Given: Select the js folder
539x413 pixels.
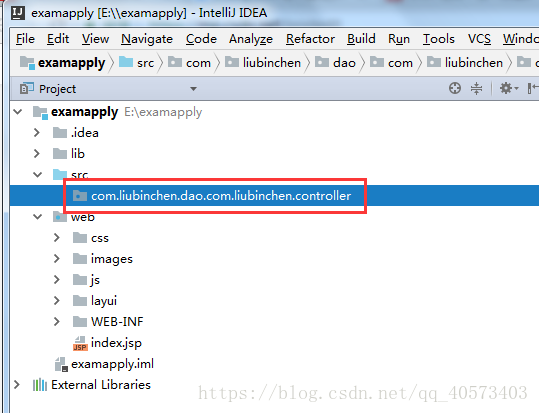Looking at the screenshot, I should (95, 280).
